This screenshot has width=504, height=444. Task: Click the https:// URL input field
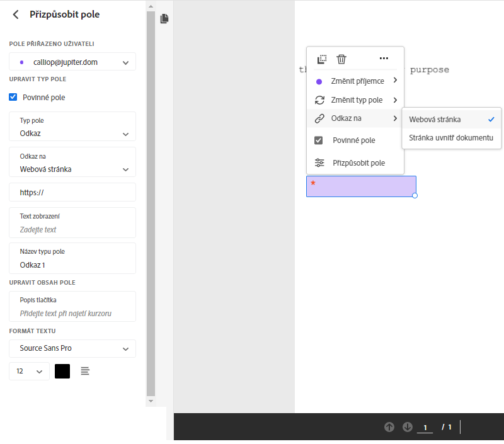(x=72, y=192)
